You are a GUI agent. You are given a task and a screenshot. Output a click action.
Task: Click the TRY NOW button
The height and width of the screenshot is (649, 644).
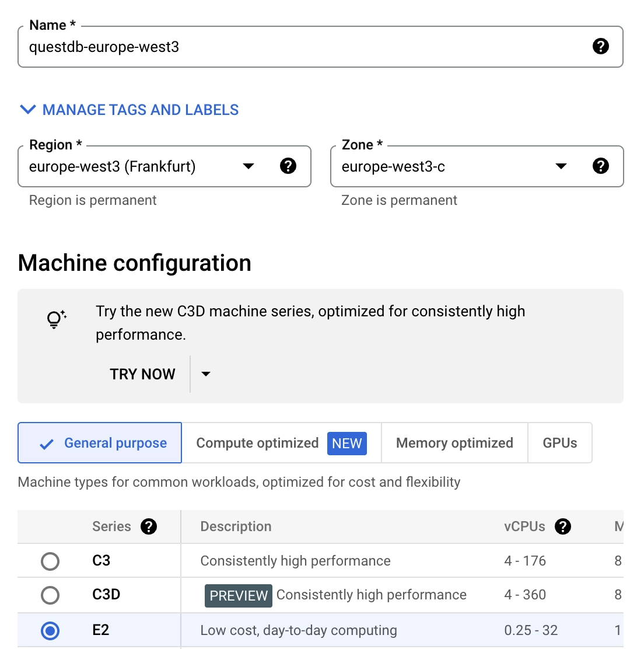click(142, 374)
